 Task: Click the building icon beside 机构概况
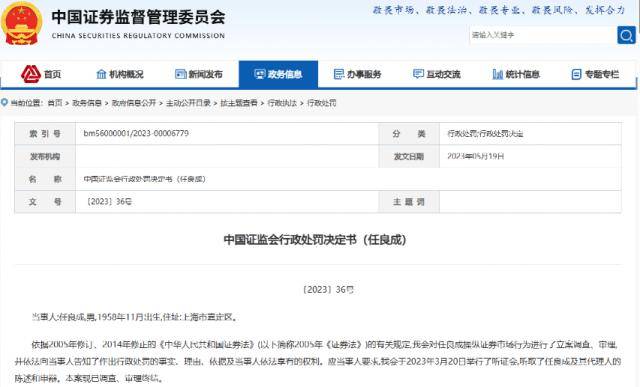(x=101, y=74)
